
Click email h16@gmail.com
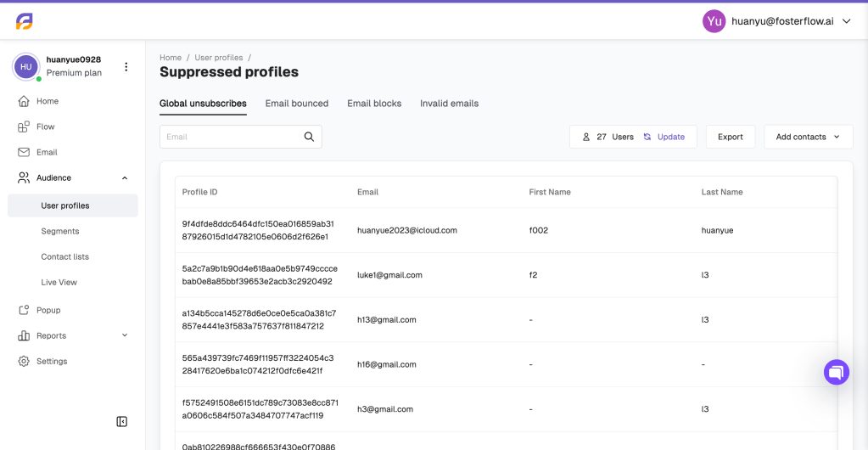(x=387, y=364)
